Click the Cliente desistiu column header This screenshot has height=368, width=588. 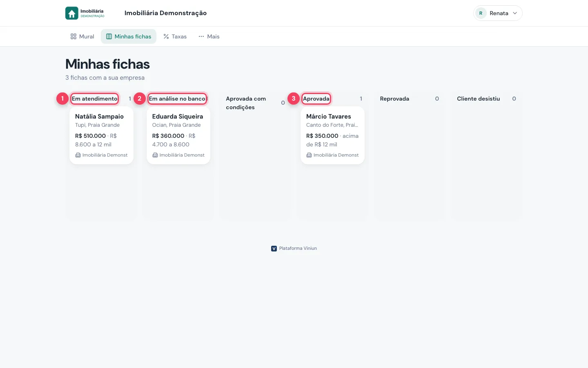(x=478, y=99)
